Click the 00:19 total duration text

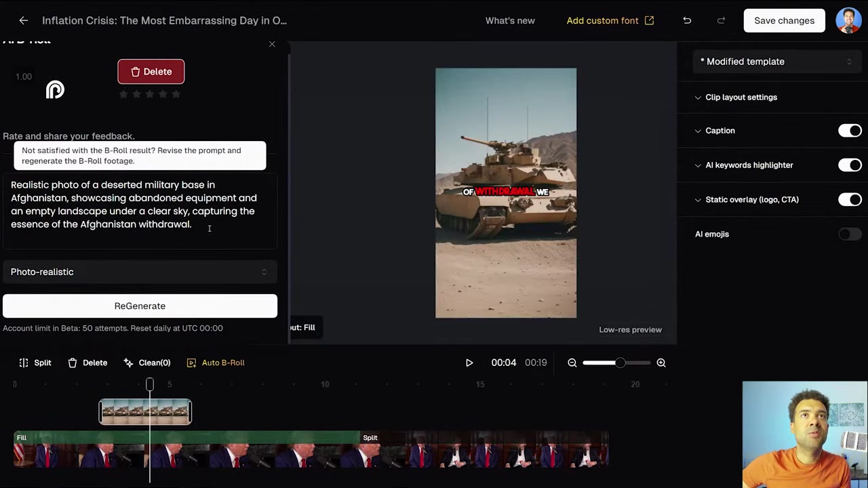[536, 363]
